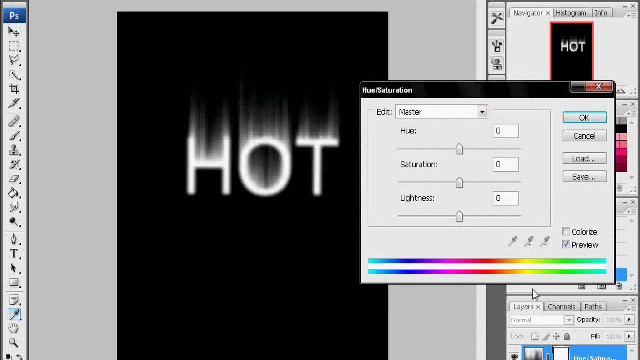Toggle lock all

click(x=567, y=336)
